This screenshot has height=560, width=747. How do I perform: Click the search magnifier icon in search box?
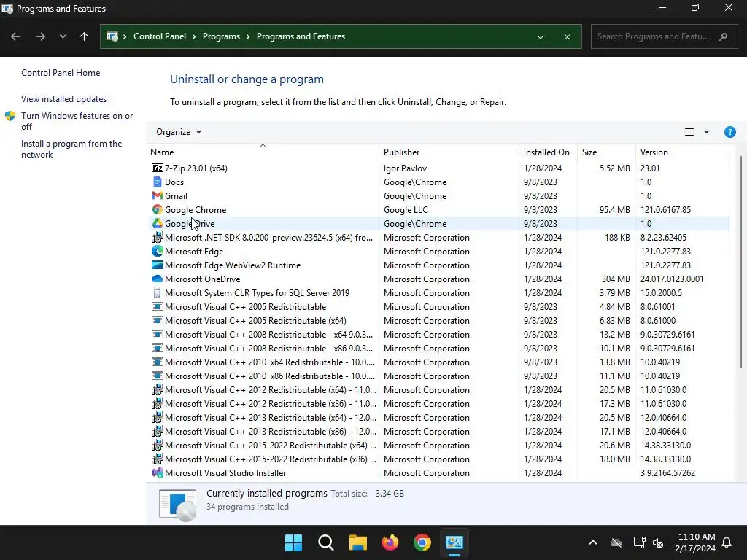(x=723, y=36)
